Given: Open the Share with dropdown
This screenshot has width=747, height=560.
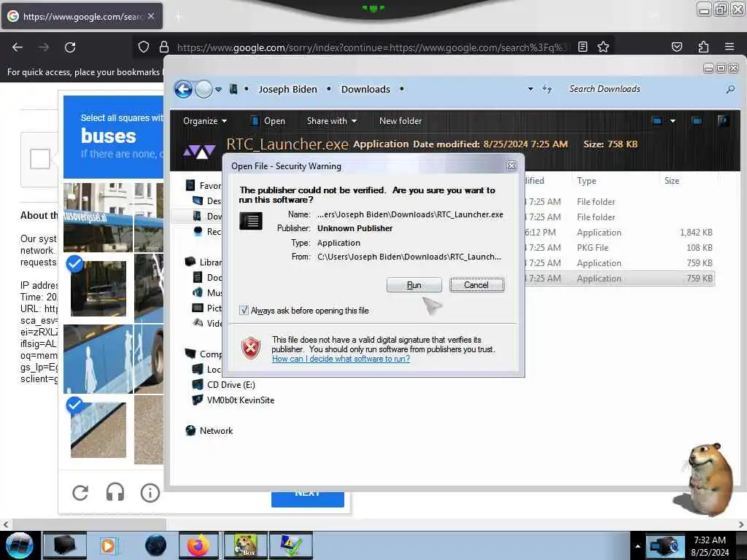Looking at the screenshot, I should point(332,121).
